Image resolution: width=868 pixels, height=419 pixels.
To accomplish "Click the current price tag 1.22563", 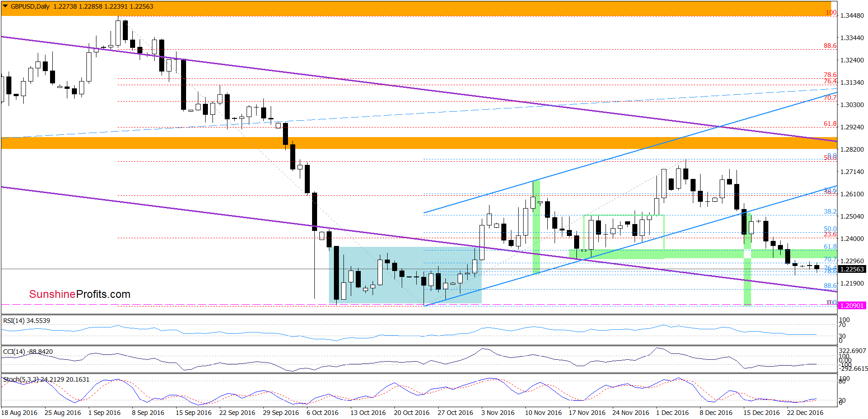I will click(852, 269).
